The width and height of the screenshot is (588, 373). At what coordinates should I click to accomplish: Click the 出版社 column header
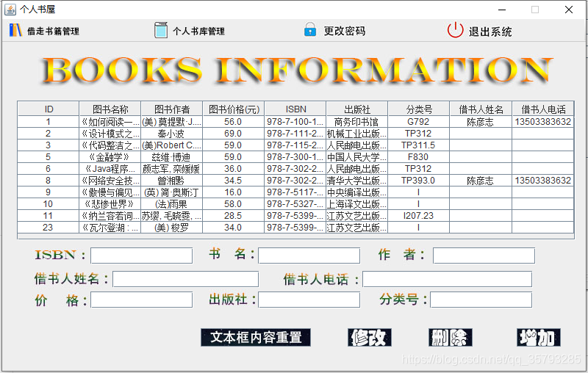357,109
